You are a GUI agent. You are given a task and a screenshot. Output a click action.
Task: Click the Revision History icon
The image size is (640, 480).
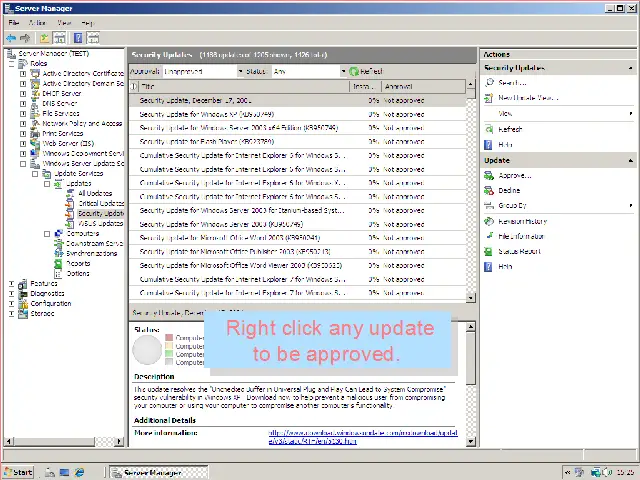[489, 221]
